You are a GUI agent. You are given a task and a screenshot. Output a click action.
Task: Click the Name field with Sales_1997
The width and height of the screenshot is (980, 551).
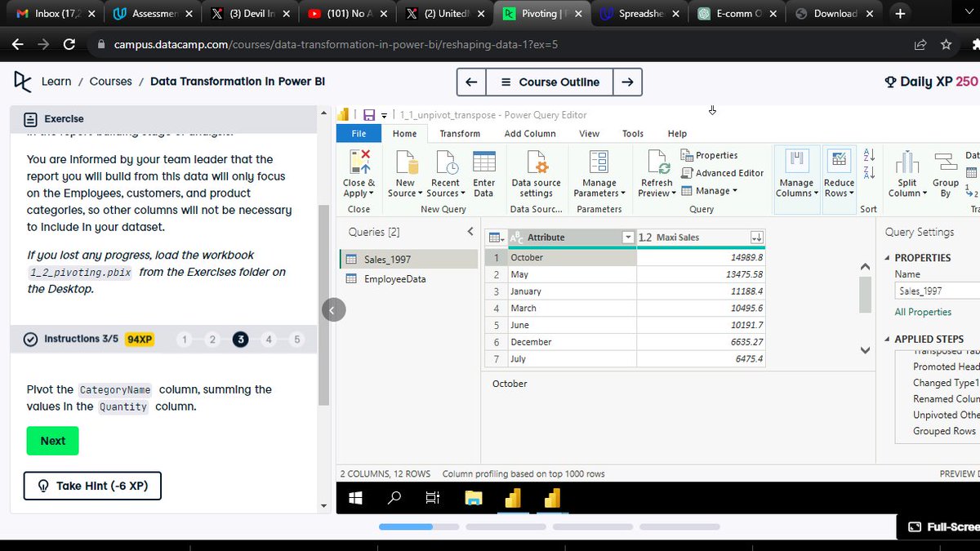[937, 291]
